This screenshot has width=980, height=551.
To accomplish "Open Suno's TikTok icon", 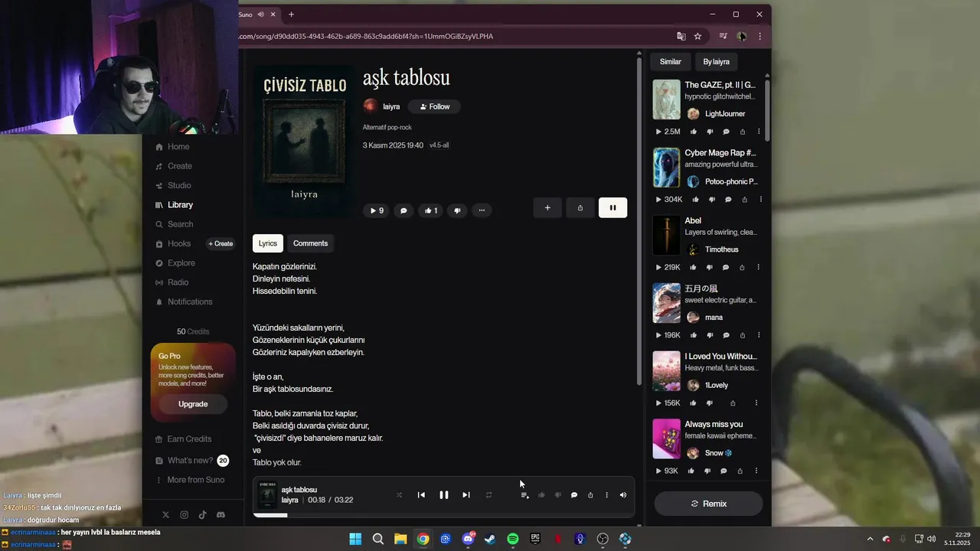I will [x=203, y=515].
